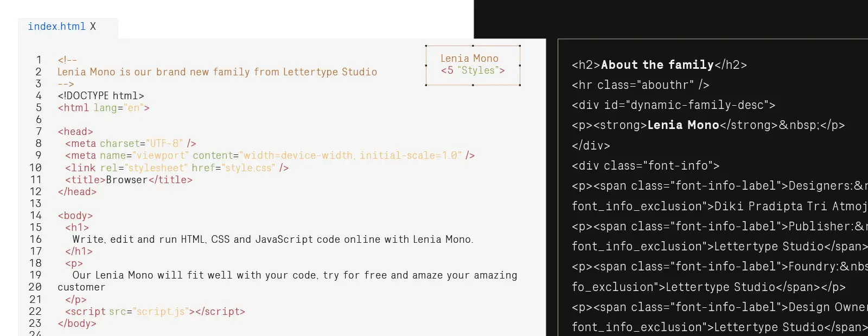
Task: Click the 'Design Owner' font-info-label line
Action: coord(719,307)
